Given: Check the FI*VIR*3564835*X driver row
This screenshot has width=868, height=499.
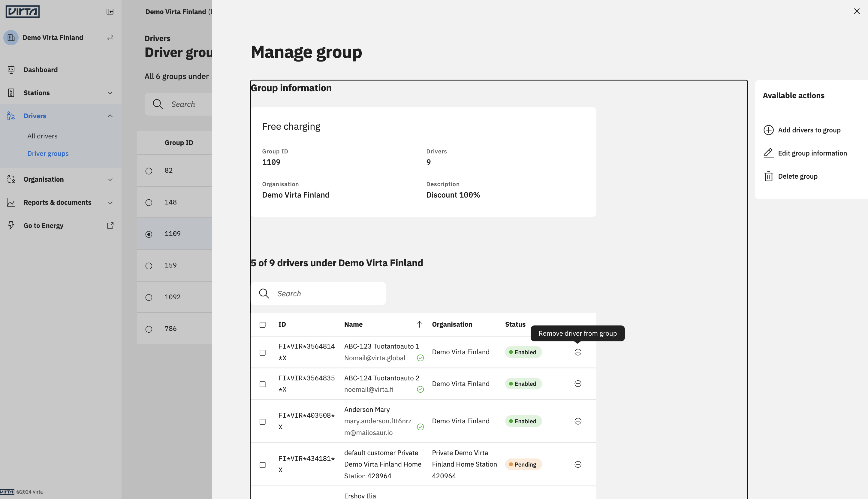Looking at the screenshot, I should point(262,384).
